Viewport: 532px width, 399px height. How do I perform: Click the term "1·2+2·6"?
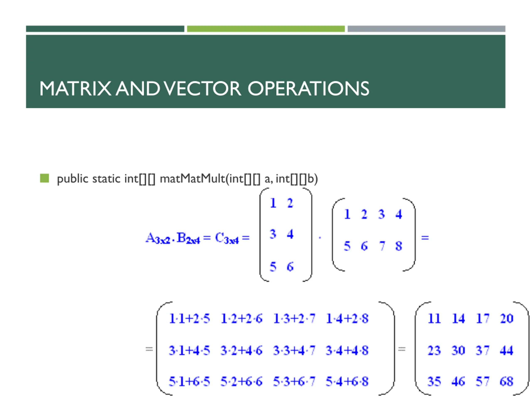[242, 319]
